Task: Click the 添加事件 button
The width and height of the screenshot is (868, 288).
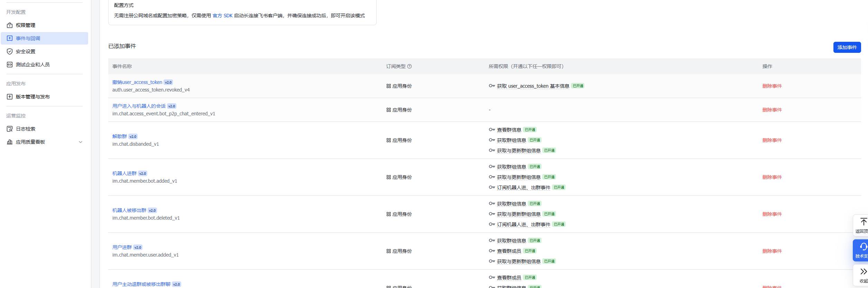Action: click(847, 47)
